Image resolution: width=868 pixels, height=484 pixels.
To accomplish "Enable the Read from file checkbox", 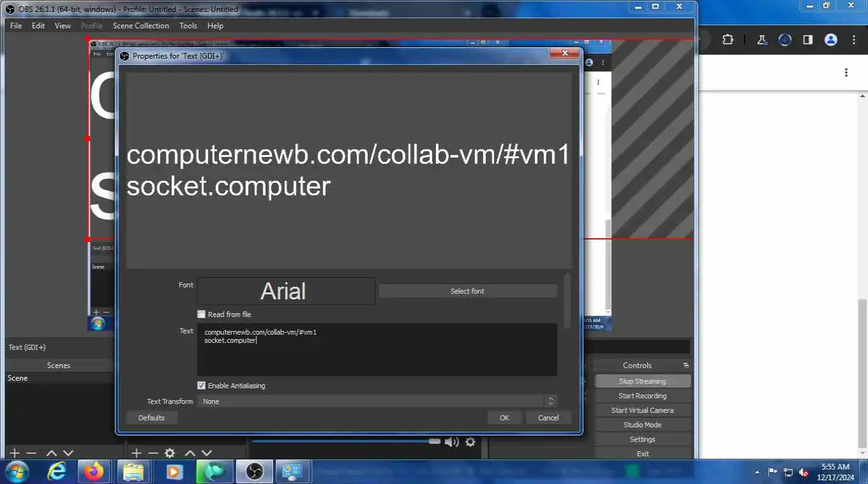I will (x=201, y=314).
